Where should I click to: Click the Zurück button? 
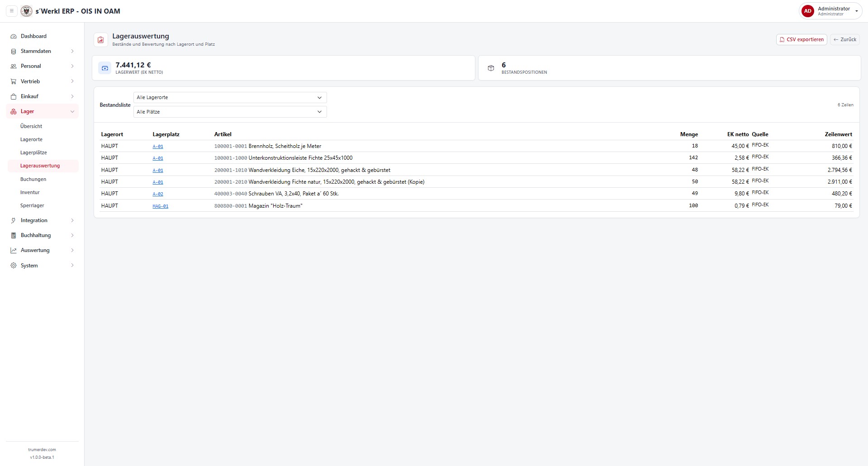click(844, 39)
